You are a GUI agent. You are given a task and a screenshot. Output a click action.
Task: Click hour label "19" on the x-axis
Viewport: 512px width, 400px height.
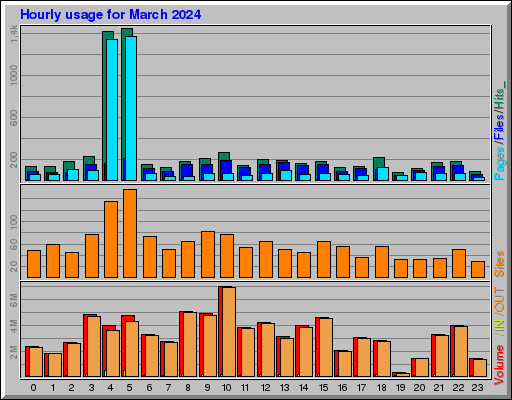[400, 388]
